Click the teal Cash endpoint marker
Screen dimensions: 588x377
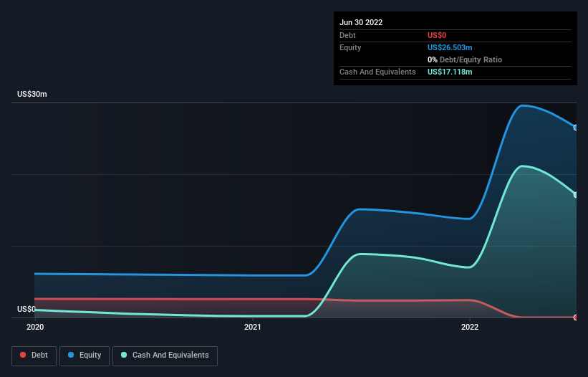click(x=576, y=195)
